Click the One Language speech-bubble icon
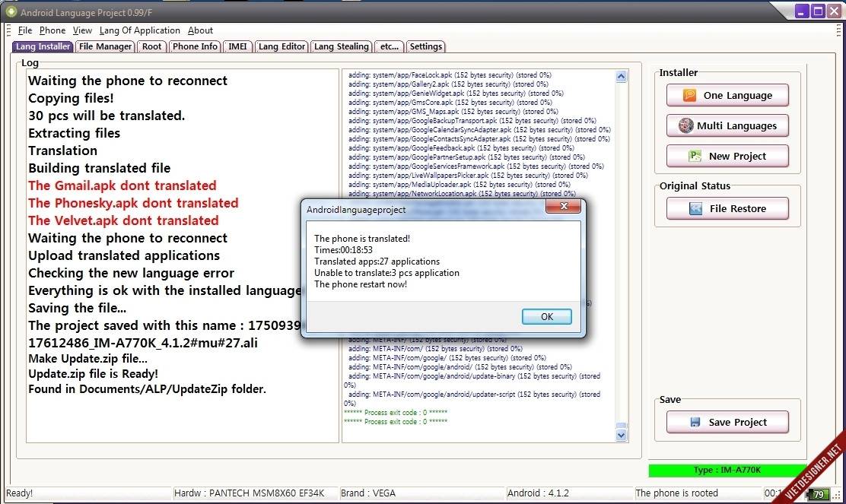Viewport: 846px width, 504px height. [x=689, y=96]
